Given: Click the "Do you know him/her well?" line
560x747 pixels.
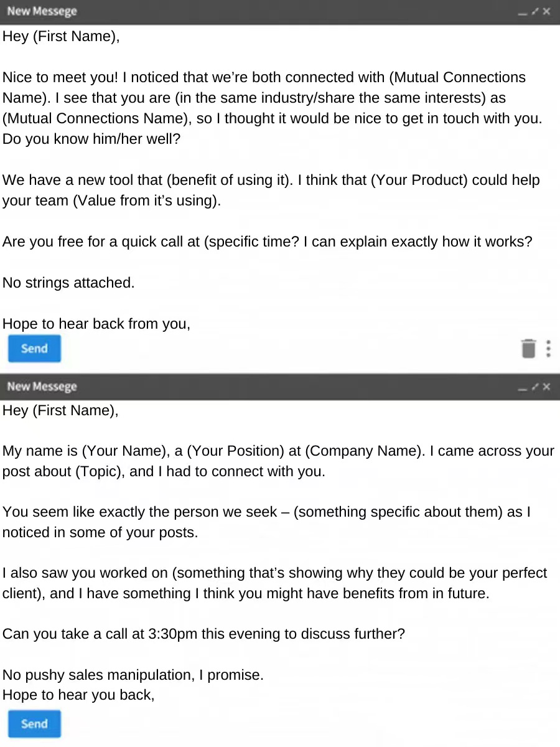Looking at the screenshot, I should point(91,139).
